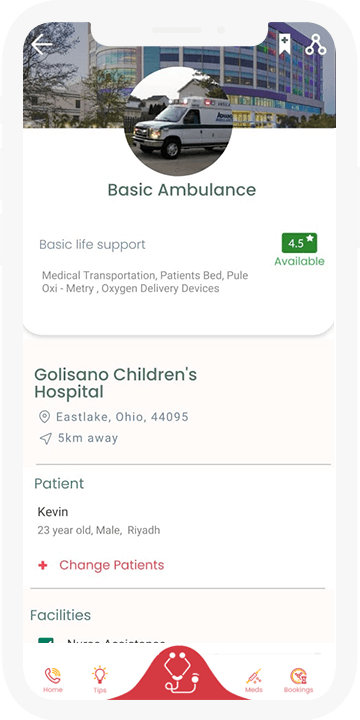The height and width of the screenshot is (720, 360).
Task: Open the Meds tab with syringe icon
Action: click(253, 681)
